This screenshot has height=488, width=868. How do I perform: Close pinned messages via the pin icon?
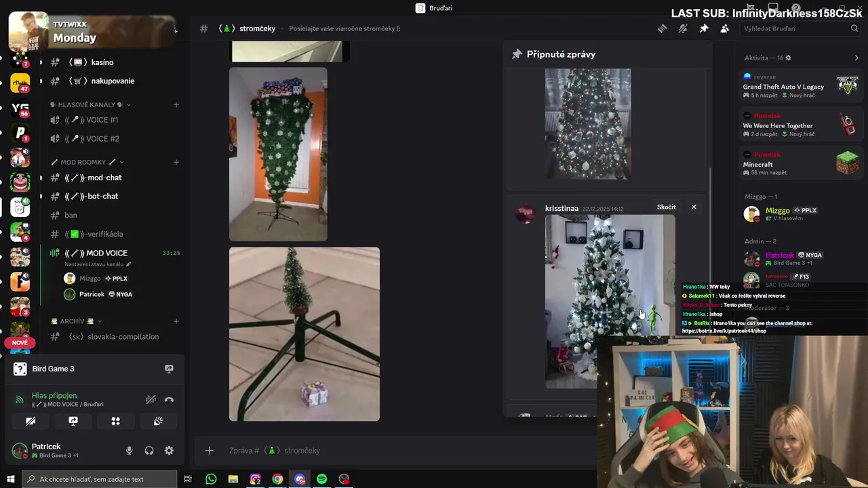(704, 28)
